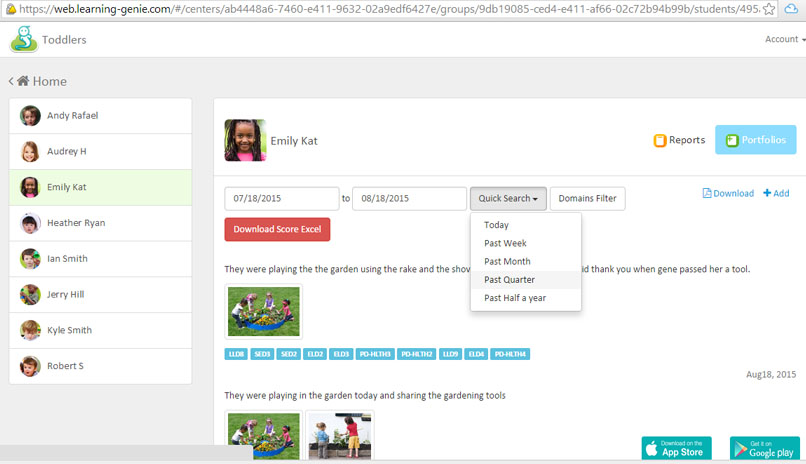Open first garden photo thumbnail

264,311
